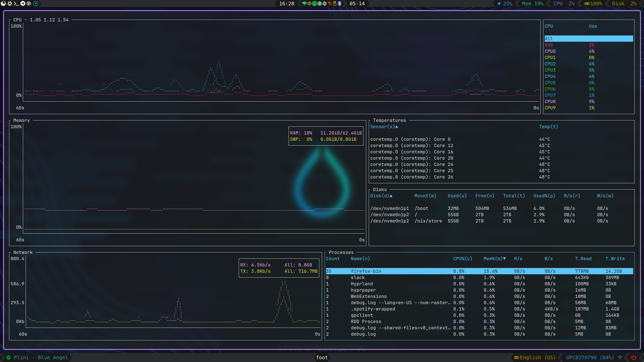Sort processes by Mem%(m) column arrow
The width and height of the screenshot is (644, 362).
click(504, 259)
